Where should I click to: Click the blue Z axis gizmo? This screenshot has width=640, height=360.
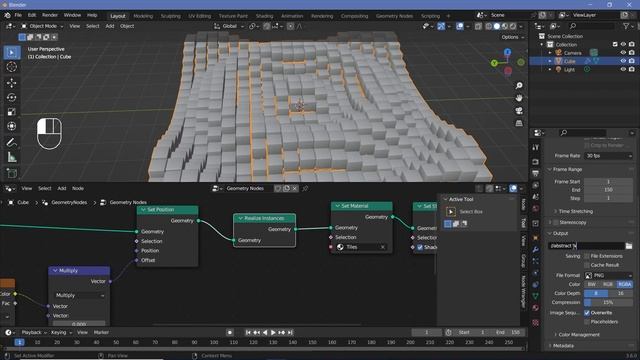pyautogui.click(x=507, y=52)
